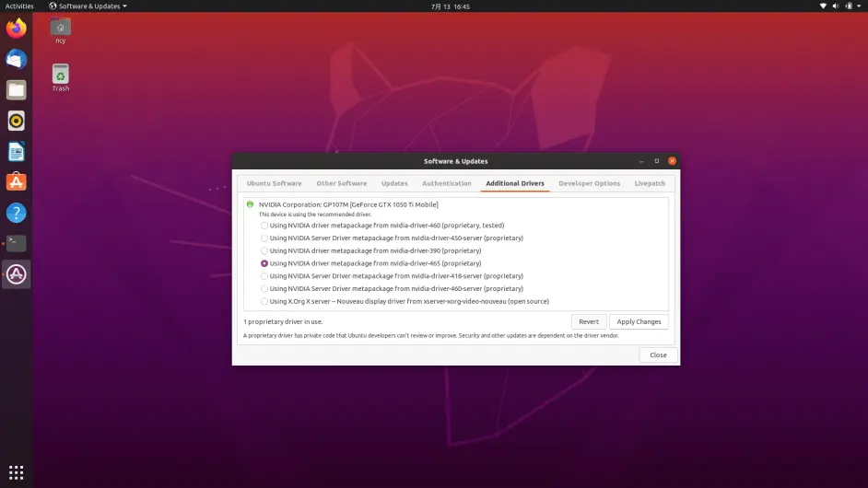Minimize the Software & Updates window
The height and width of the screenshot is (488, 868).
641,161
